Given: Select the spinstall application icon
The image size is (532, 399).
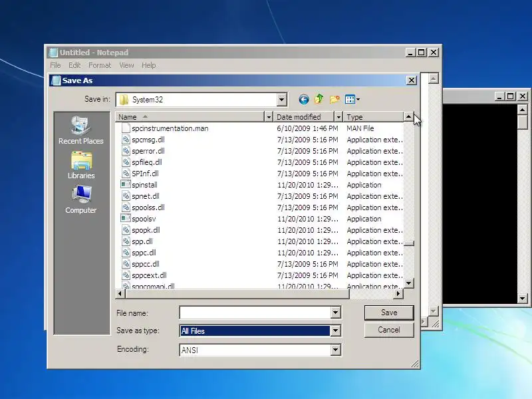Looking at the screenshot, I should [126, 185].
